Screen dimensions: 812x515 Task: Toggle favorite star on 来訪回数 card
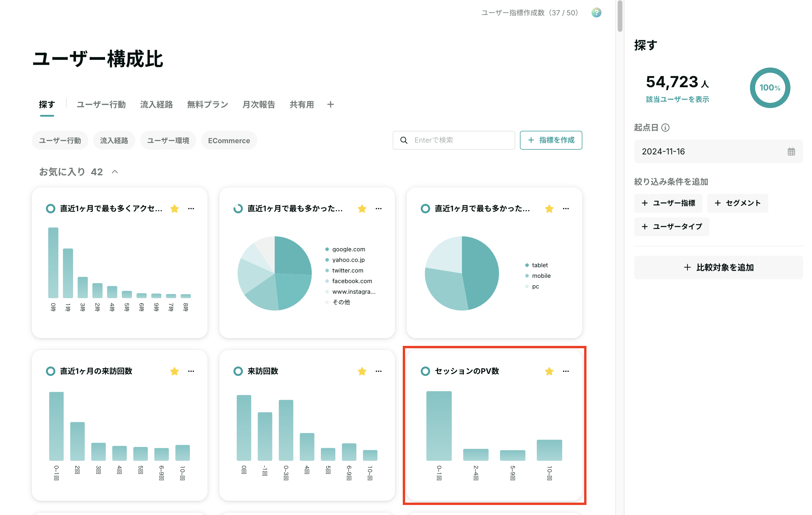coord(362,371)
